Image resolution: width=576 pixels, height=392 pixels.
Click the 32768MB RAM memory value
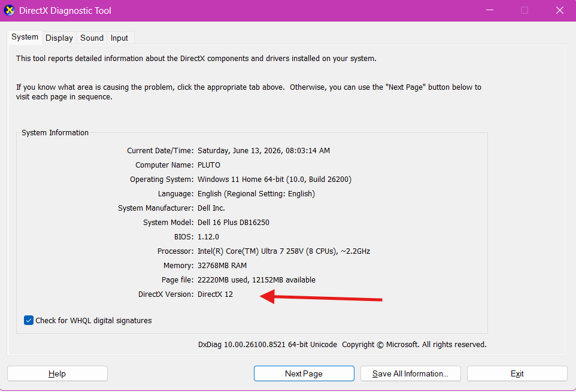(222, 265)
